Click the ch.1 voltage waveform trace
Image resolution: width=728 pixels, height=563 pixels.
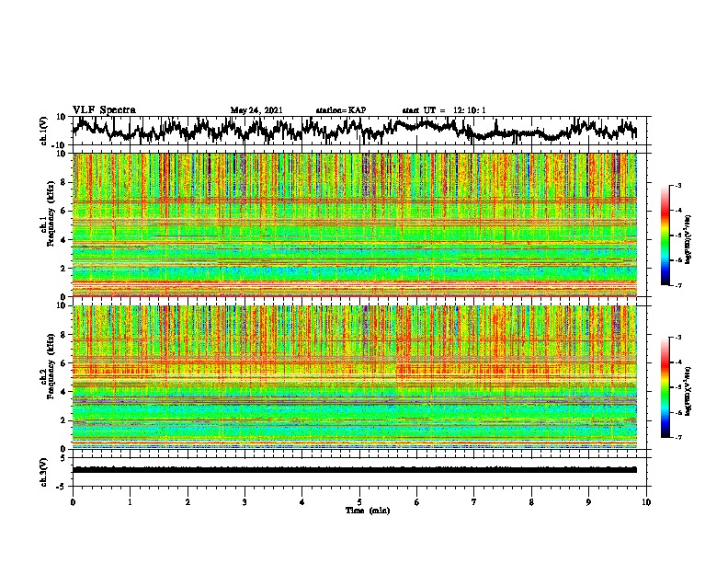355,130
